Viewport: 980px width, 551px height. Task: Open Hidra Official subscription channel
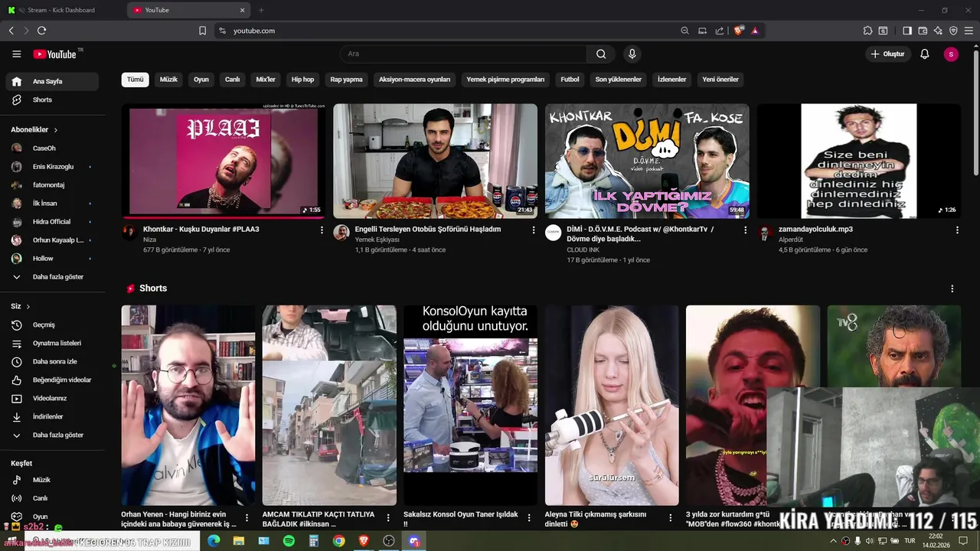(x=52, y=222)
